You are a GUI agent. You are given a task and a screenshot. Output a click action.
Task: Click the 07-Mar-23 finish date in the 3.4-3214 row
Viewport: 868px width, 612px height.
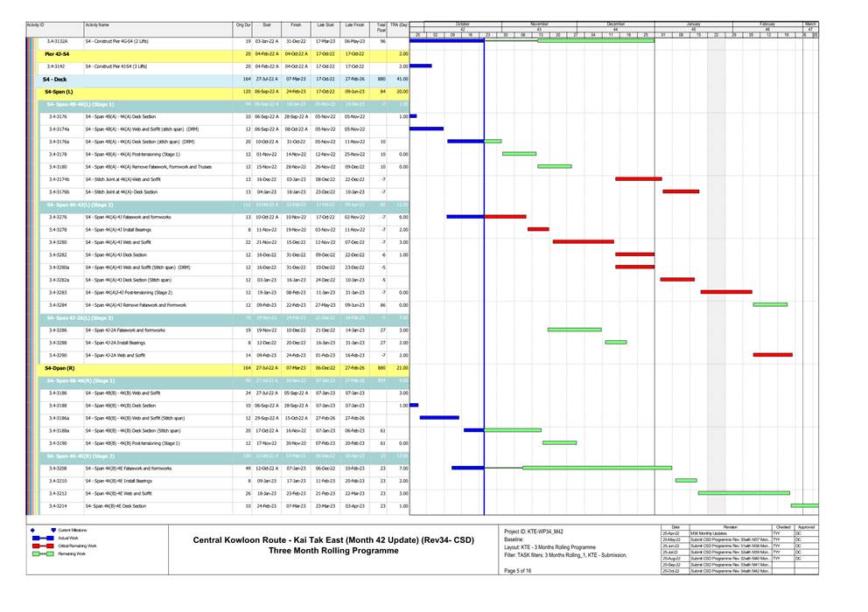[x=295, y=506]
